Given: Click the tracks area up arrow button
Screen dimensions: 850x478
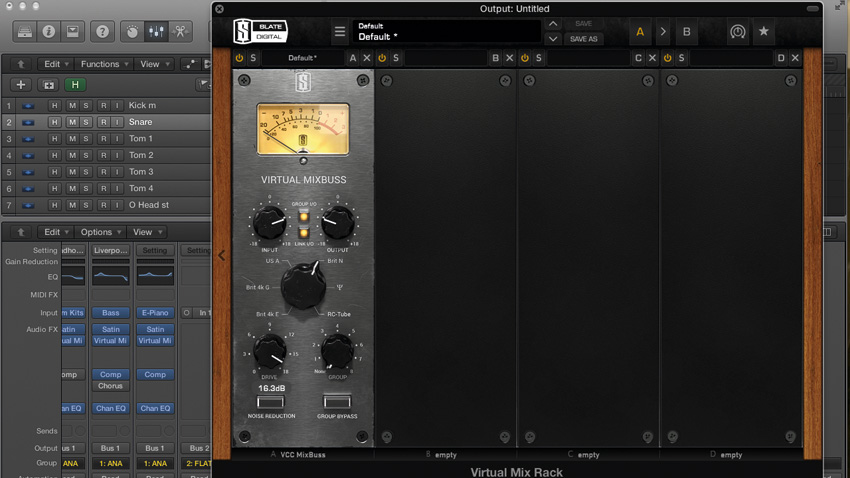Looking at the screenshot, I should (21, 64).
